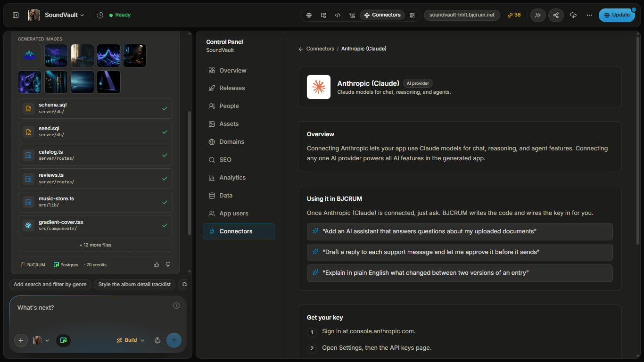Open the schema.sql file row
This screenshot has height=362, width=644.
click(95, 108)
